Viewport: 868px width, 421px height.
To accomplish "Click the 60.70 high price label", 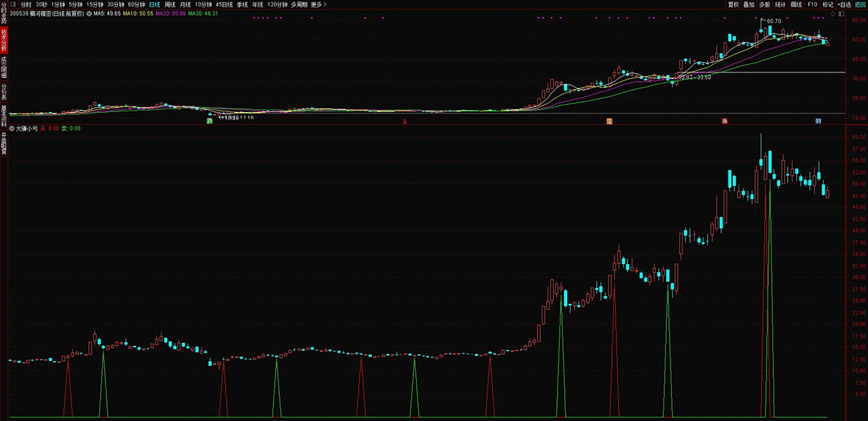I will [x=774, y=21].
